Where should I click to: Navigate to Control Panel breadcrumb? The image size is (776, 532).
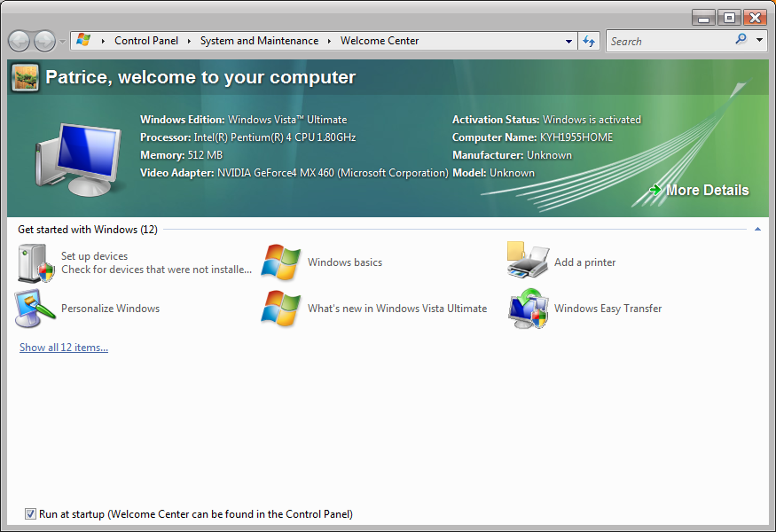[146, 41]
